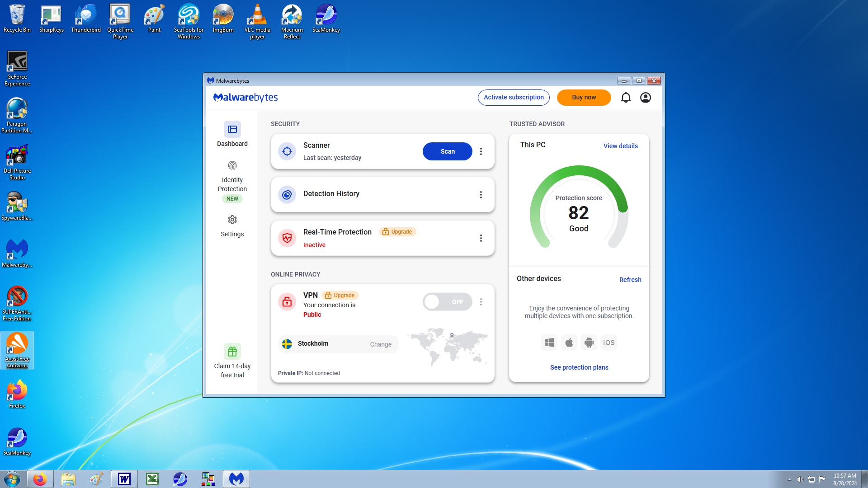
Task: Click the Malwarebytes taskbar button
Action: pyautogui.click(x=236, y=479)
